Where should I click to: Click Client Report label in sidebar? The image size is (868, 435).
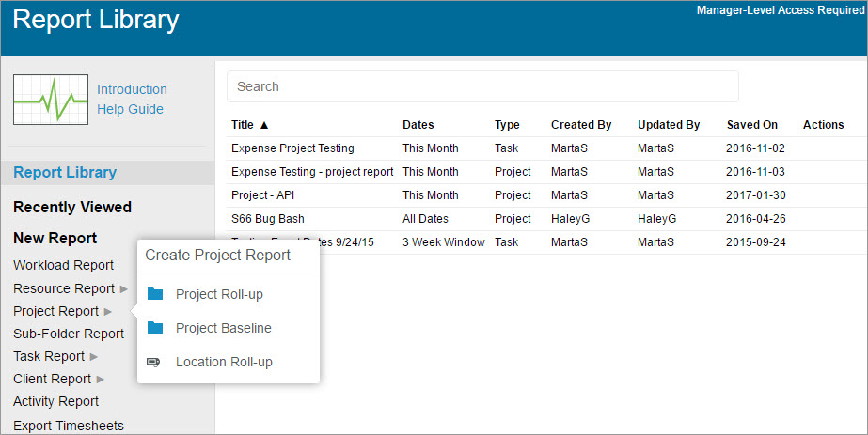coord(52,379)
